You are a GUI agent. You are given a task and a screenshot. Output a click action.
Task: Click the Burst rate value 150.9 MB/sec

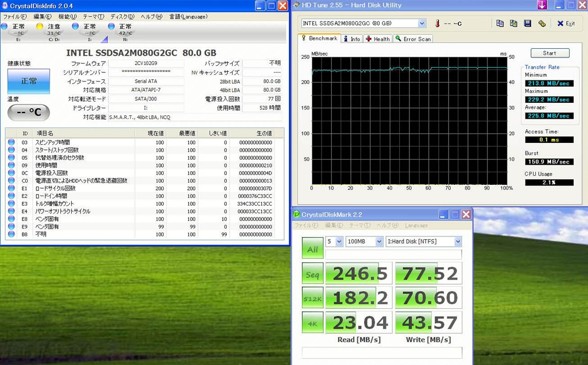click(549, 161)
